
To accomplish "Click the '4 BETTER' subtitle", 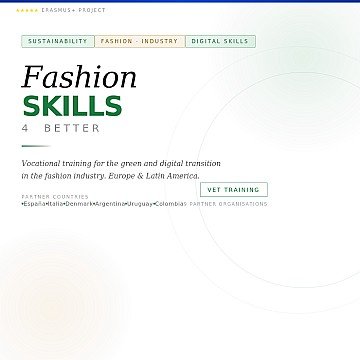I will pyautogui.click(x=61, y=128).
